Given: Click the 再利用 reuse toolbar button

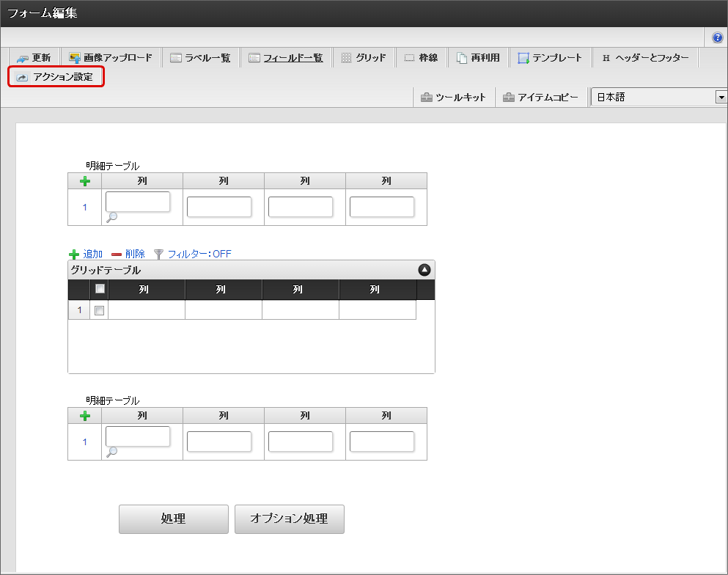Looking at the screenshot, I should [478, 58].
